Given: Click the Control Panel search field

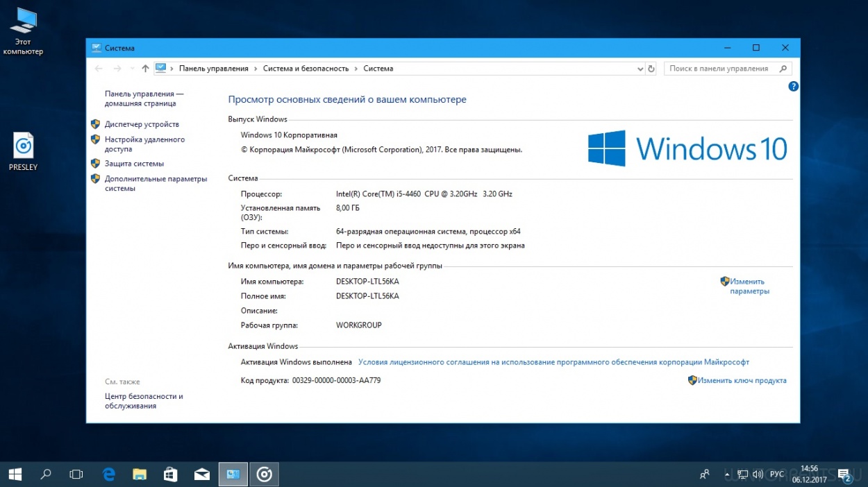Looking at the screenshot, I should 719,69.
